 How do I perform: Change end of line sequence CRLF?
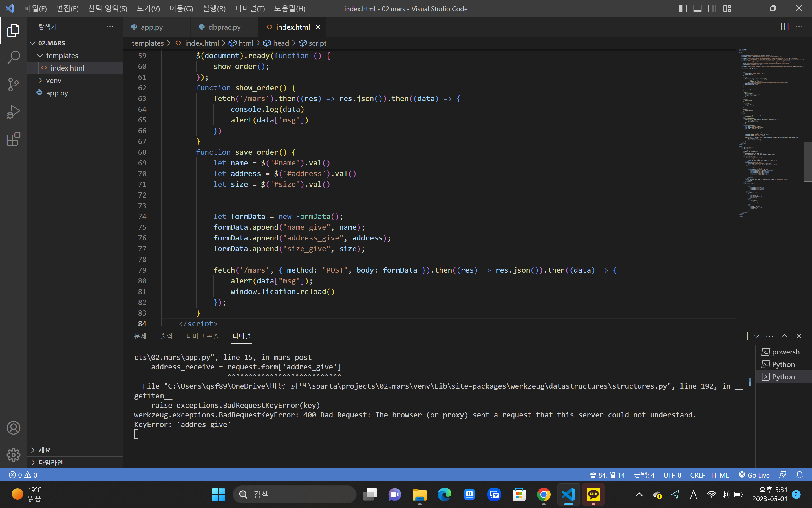[698, 475]
